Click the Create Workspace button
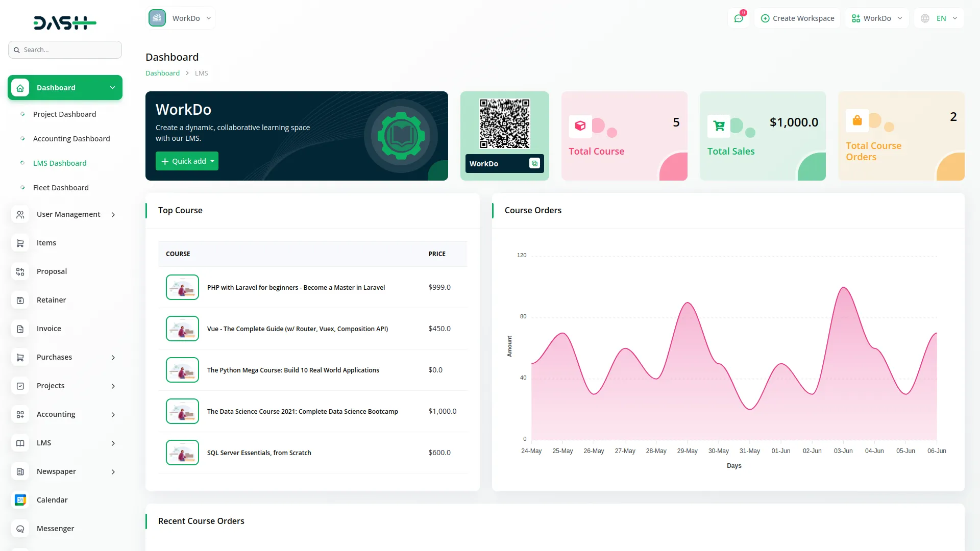980x551 pixels. pyautogui.click(x=797, y=18)
